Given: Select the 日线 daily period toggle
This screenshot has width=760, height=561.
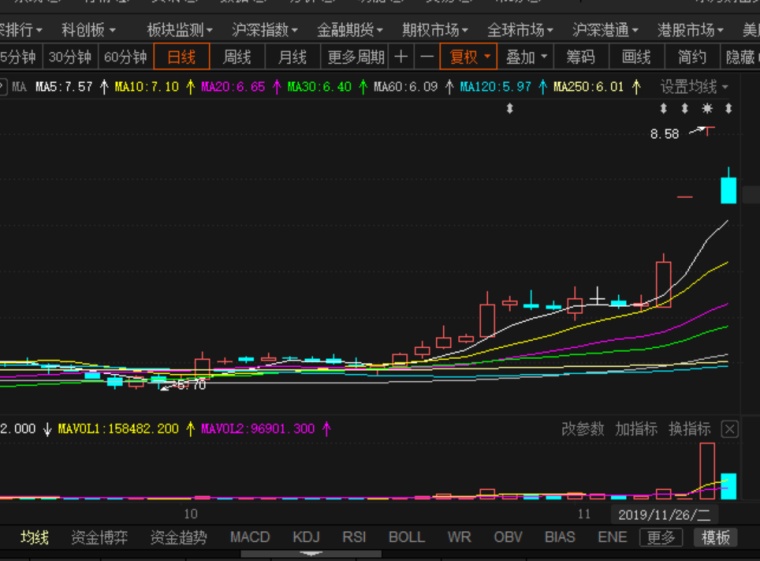Looking at the screenshot, I should coord(182,57).
